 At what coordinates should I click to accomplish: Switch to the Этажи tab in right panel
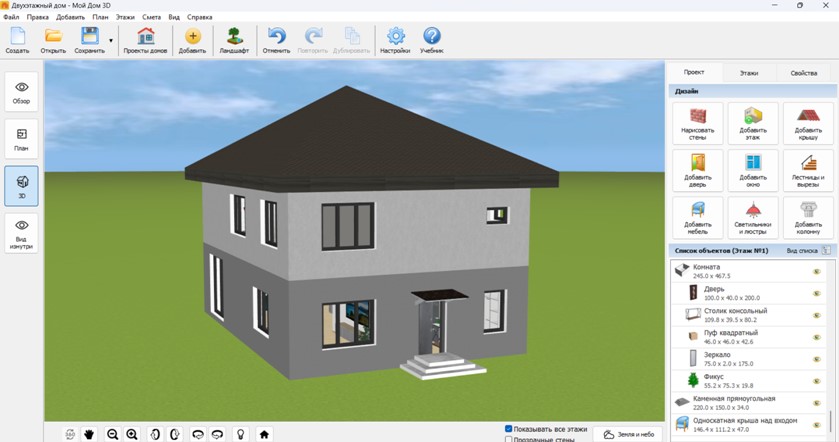[749, 73]
